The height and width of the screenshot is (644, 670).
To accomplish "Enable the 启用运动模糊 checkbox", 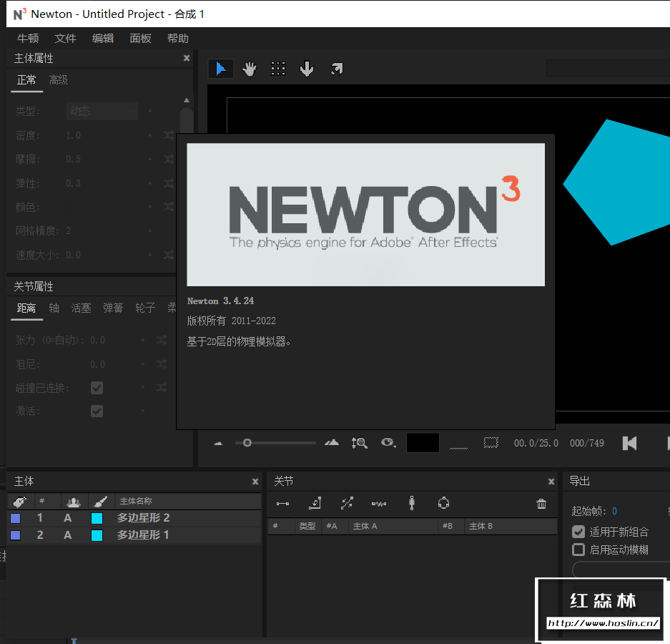I will pos(578,550).
